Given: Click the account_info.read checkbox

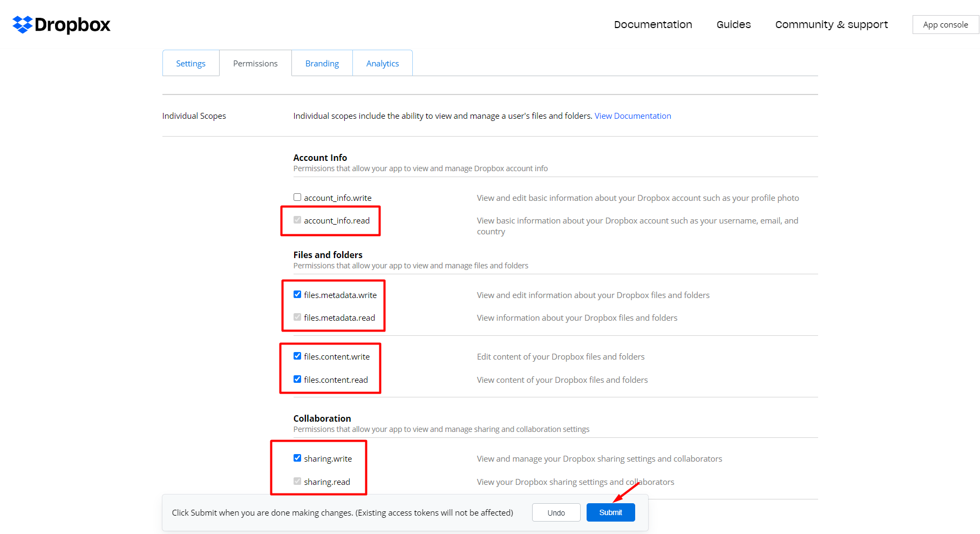Looking at the screenshot, I should pyautogui.click(x=297, y=220).
